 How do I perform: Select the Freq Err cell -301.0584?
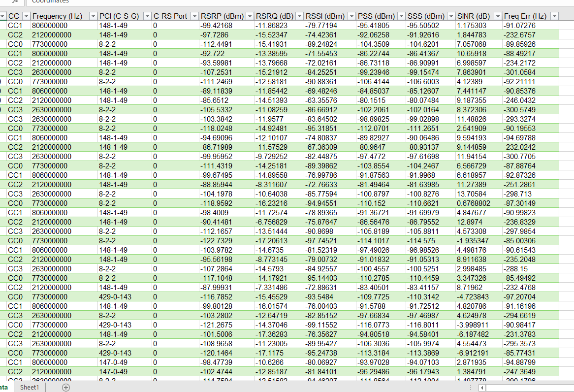(531, 72)
